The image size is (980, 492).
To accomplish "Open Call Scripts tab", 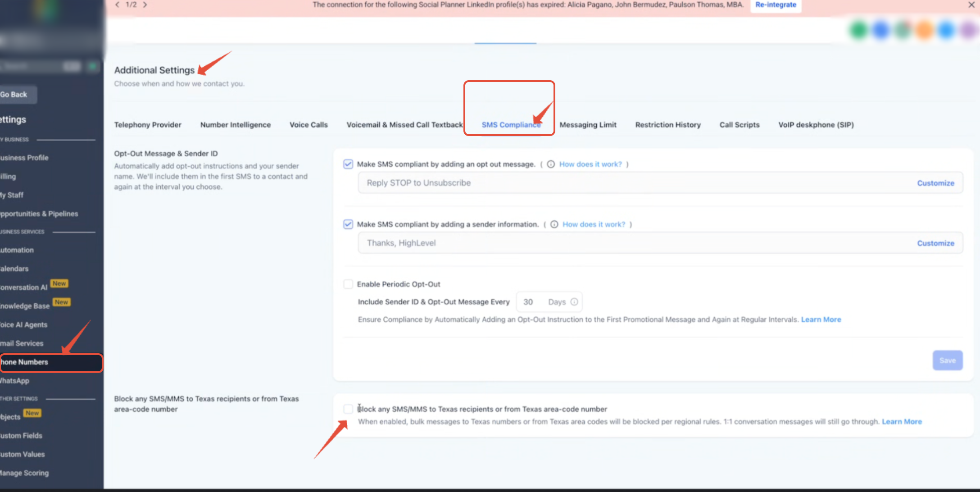I will coord(739,125).
